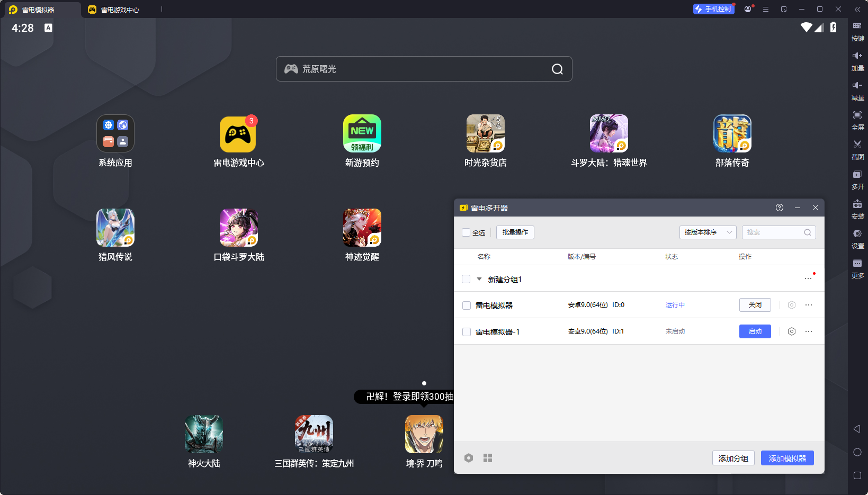Select the 新建分组1 group checkbox
This screenshot has width=868, height=495.
(466, 279)
